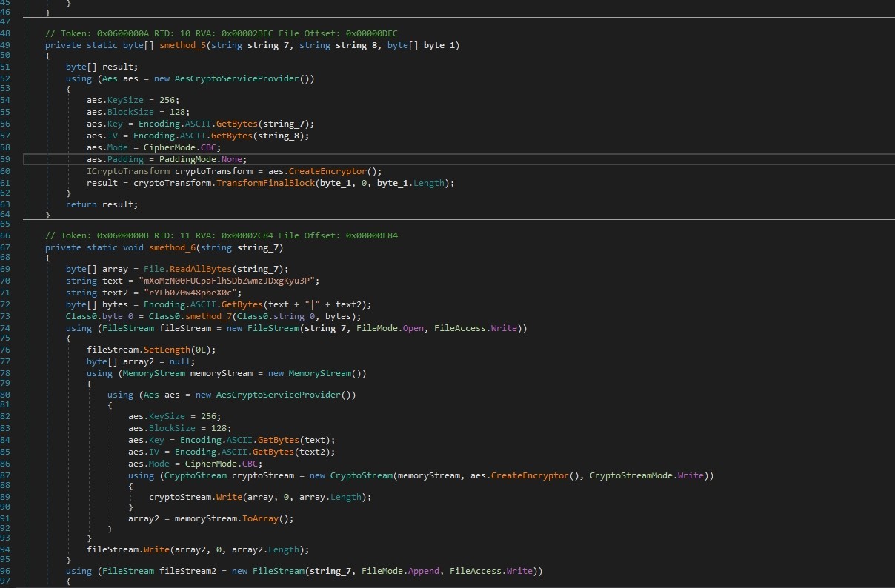This screenshot has width=895, height=588.
Task: Click the value 256 on line 54
Action: coord(167,100)
